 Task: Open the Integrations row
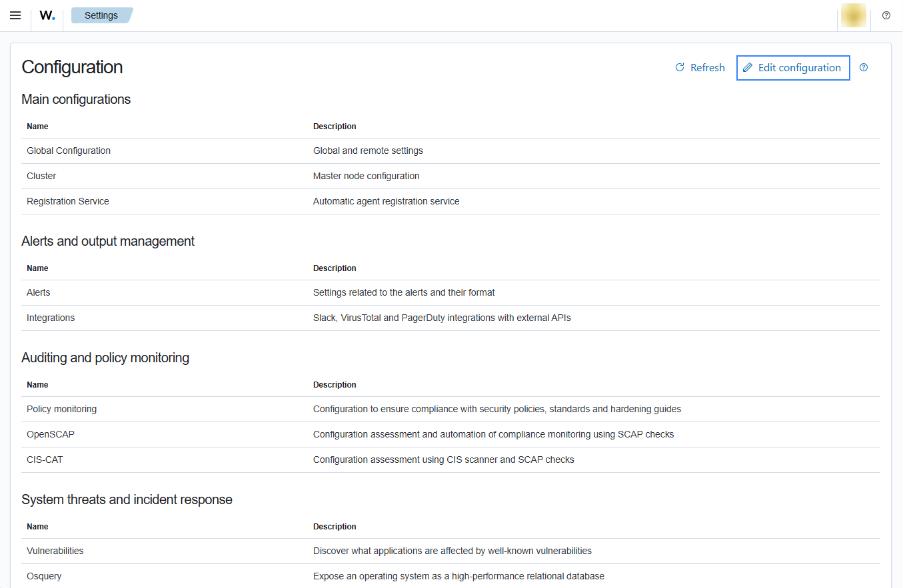pyautogui.click(x=51, y=318)
